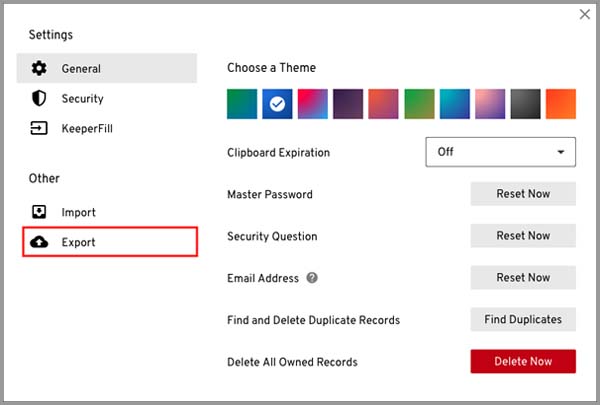Open the General settings section
This screenshot has height=405, width=600.
(106, 68)
